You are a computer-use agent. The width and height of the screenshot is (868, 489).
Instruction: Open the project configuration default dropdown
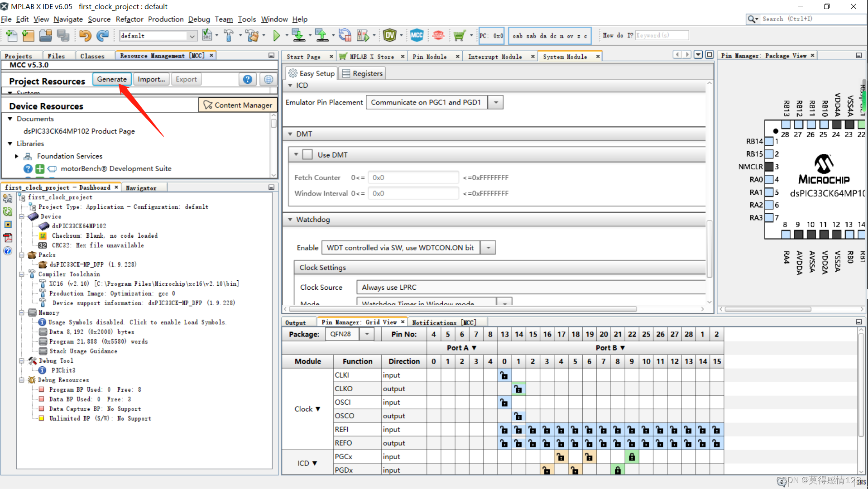tap(192, 36)
